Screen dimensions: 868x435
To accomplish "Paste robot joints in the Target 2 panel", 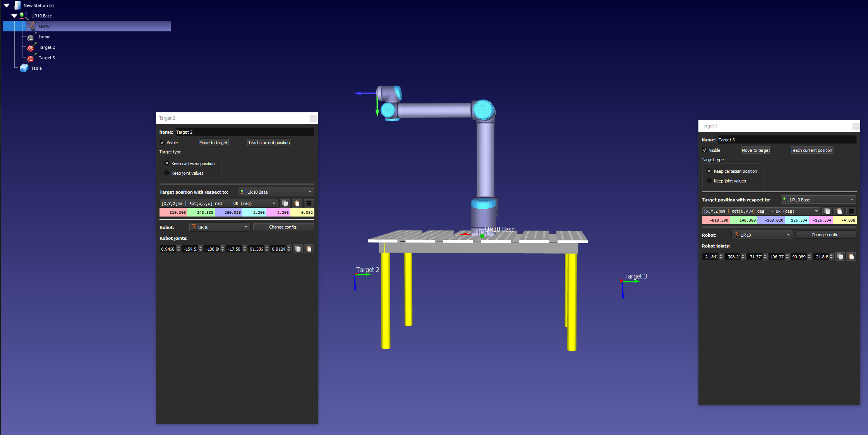I will click(309, 249).
